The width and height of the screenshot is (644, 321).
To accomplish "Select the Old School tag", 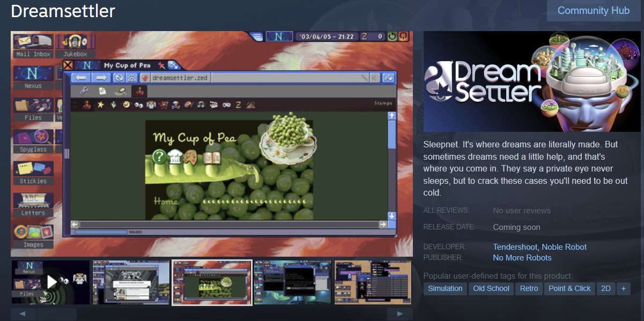I will (491, 288).
